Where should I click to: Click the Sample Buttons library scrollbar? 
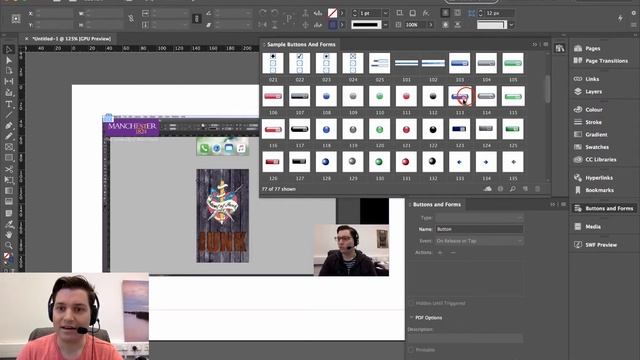click(547, 90)
